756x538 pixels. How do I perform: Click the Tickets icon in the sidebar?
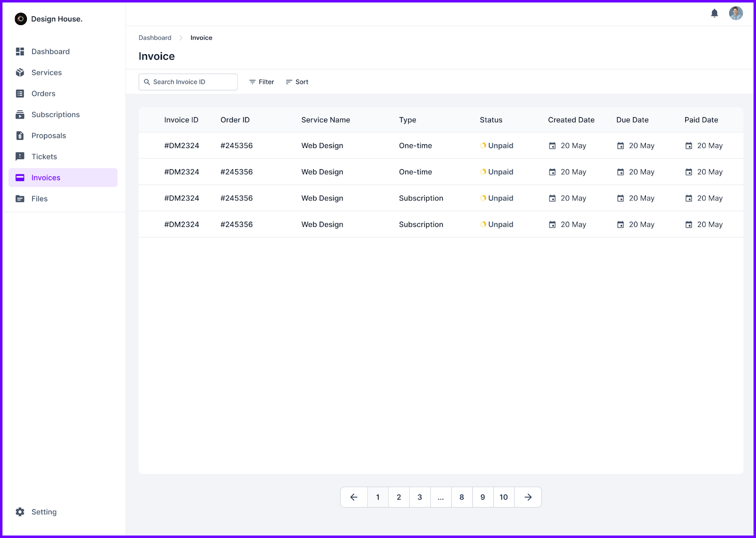tap(20, 156)
